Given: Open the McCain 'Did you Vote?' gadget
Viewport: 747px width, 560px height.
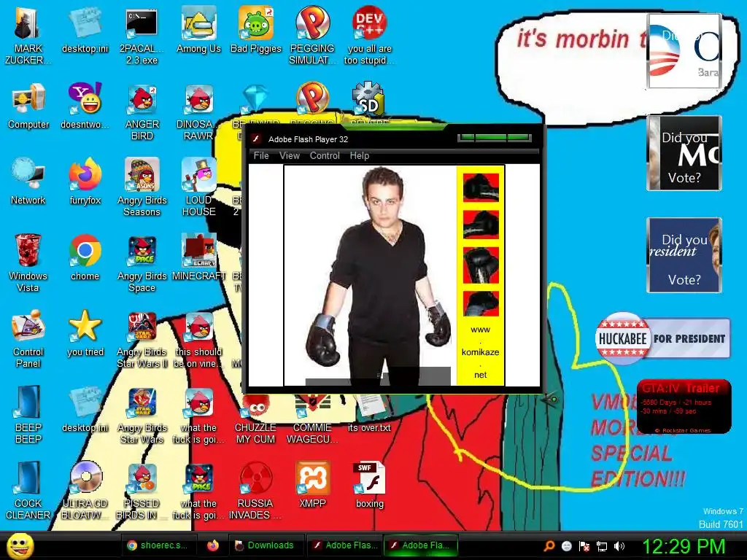Looking at the screenshot, I should point(684,153).
